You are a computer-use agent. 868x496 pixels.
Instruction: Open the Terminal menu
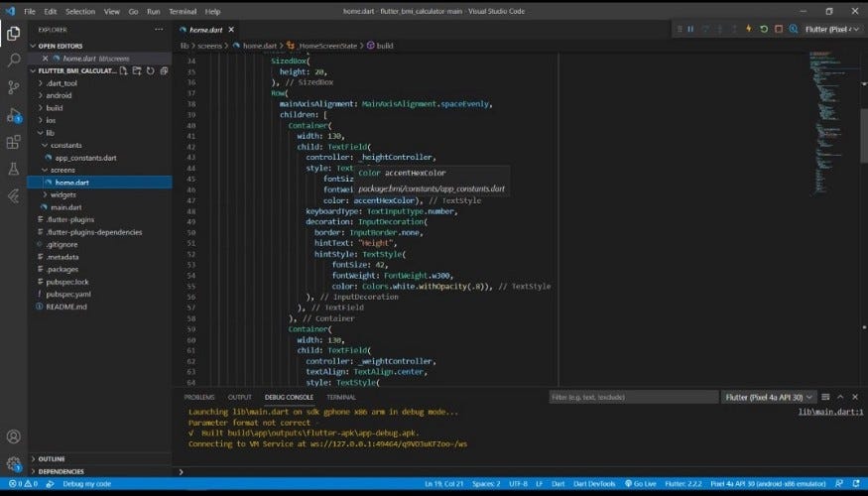click(x=183, y=11)
